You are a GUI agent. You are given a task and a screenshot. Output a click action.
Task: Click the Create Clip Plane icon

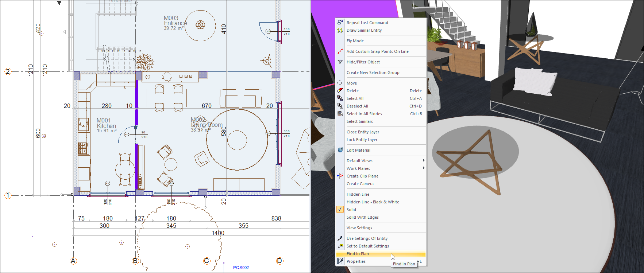[x=340, y=176]
